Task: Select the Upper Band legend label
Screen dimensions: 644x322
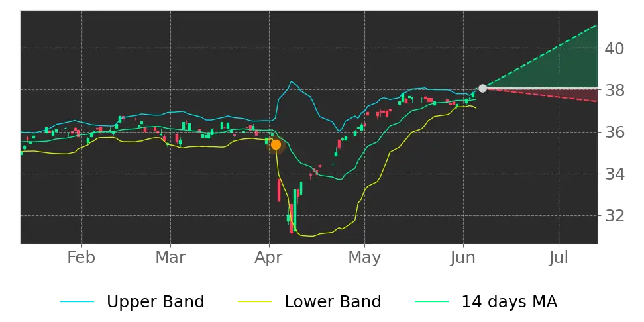Action: pos(155,302)
